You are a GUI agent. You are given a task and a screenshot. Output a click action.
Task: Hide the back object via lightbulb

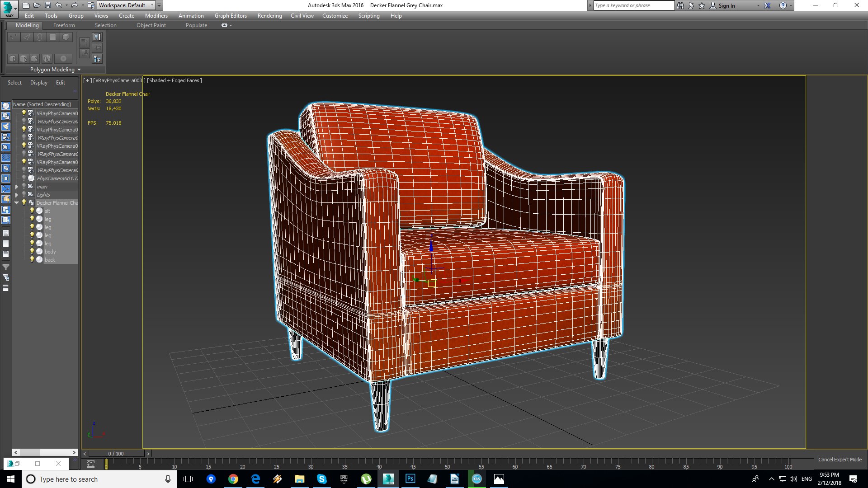click(32, 259)
